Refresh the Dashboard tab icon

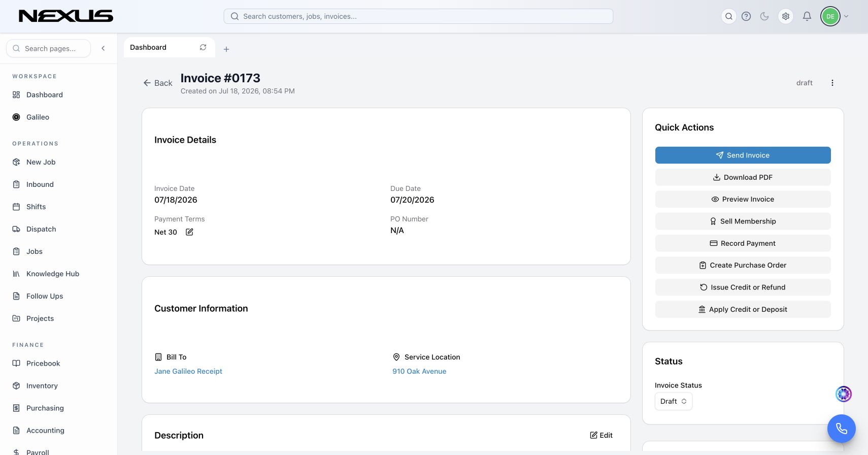(203, 47)
